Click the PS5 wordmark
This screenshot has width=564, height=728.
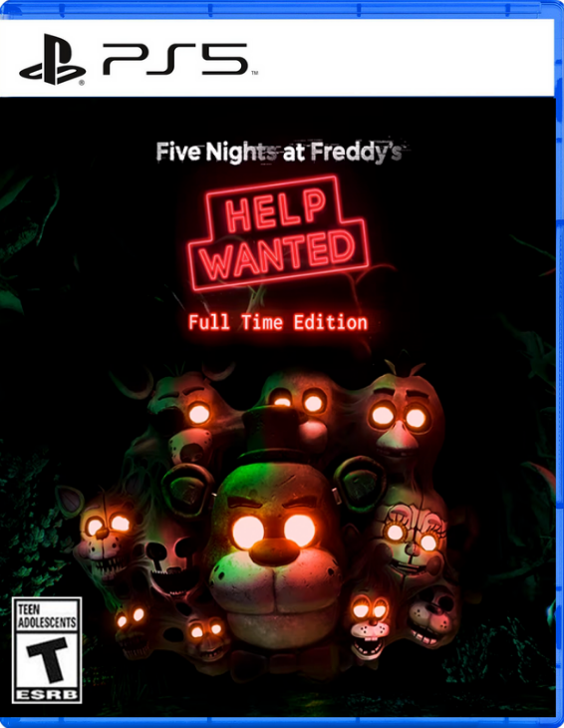tap(174, 60)
